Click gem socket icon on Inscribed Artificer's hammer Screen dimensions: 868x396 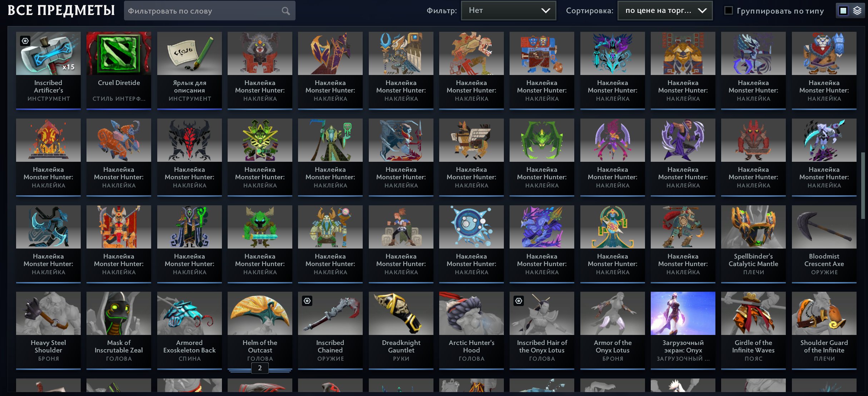pyautogui.click(x=25, y=41)
